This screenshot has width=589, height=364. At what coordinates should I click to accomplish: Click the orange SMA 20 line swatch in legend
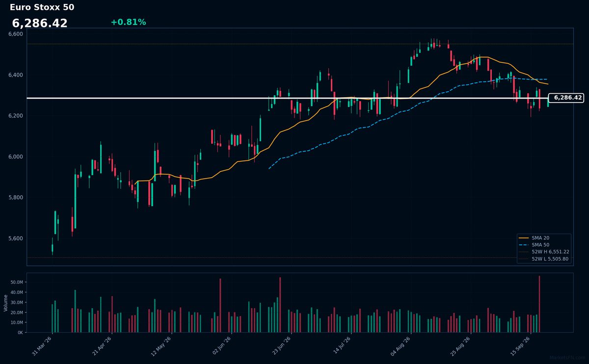(x=524, y=238)
